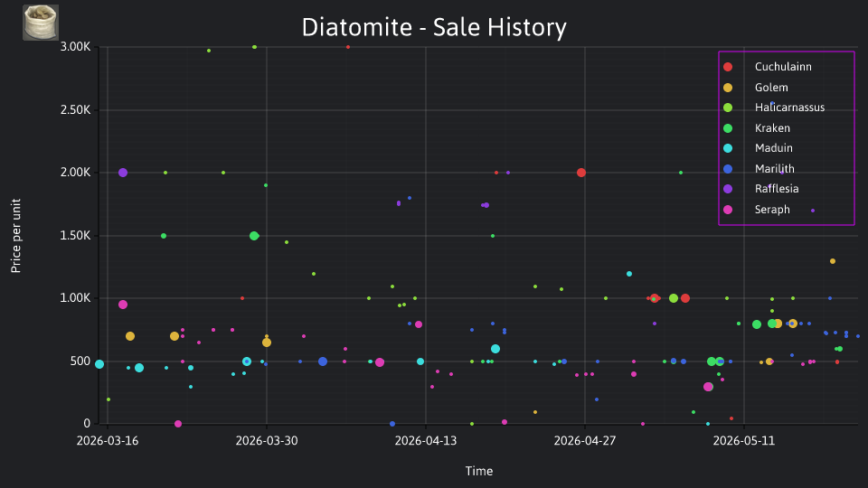The height and width of the screenshot is (488, 868).
Task: Click the Time x-axis title
Action: pyautogui.click(x=479, y=471)
